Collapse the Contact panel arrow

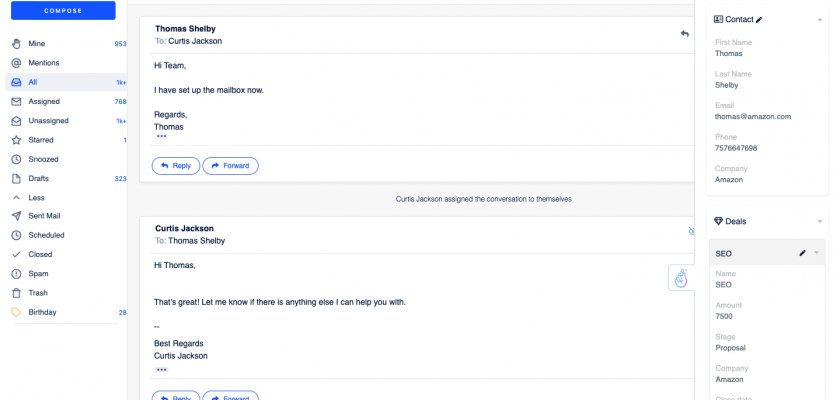point(820,19)
